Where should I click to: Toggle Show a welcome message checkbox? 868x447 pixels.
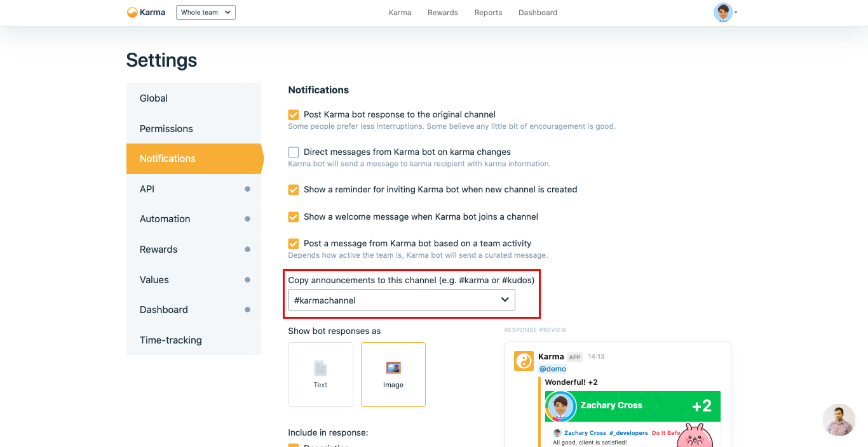tap(294, 217)
